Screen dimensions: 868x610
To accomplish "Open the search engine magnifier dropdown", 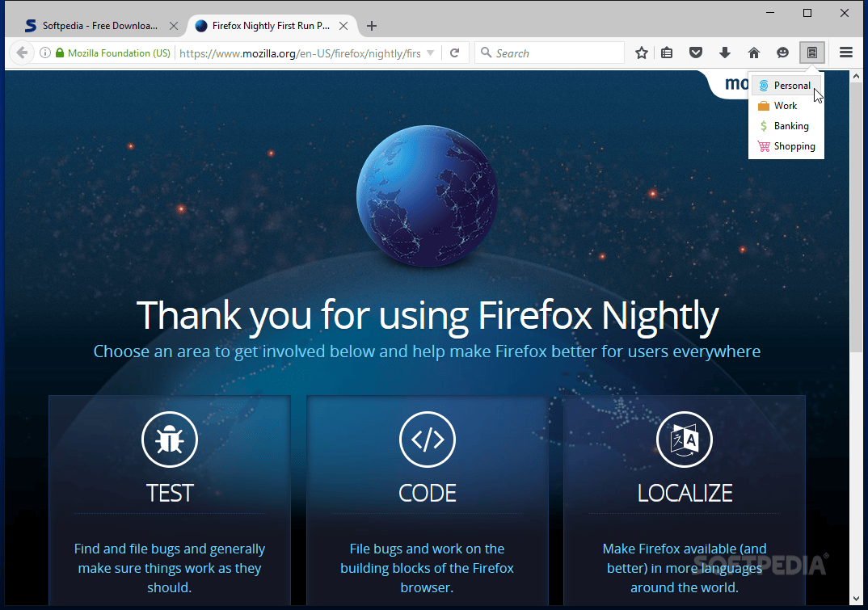I will click(x=486, y=53).
